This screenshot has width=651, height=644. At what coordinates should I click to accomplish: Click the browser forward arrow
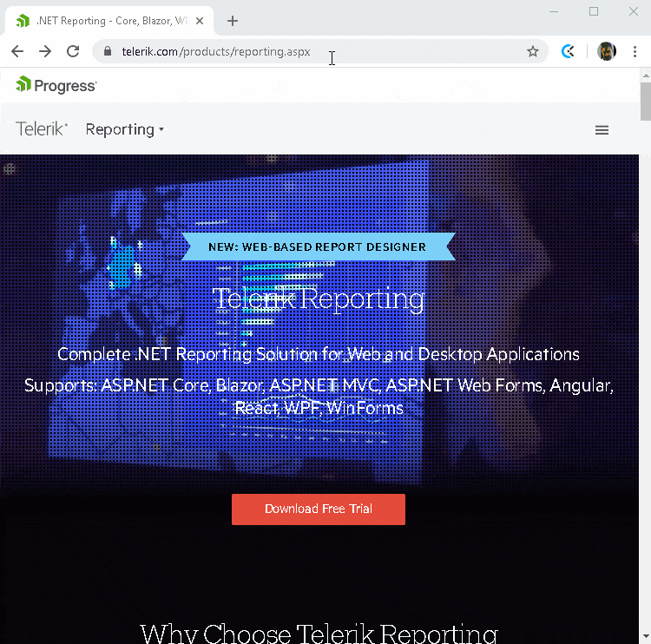[45, 51]
